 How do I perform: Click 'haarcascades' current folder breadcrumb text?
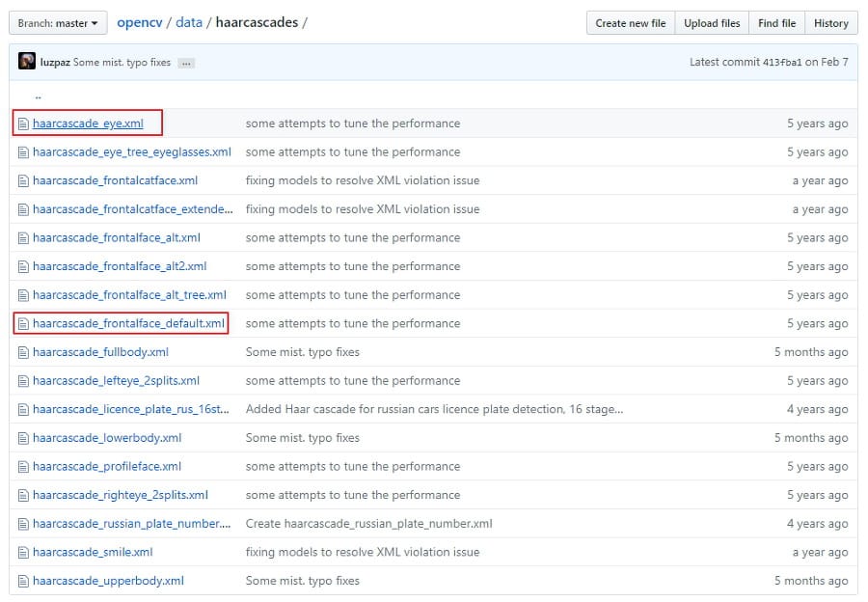pyautogui.click(x=257, y=23)
